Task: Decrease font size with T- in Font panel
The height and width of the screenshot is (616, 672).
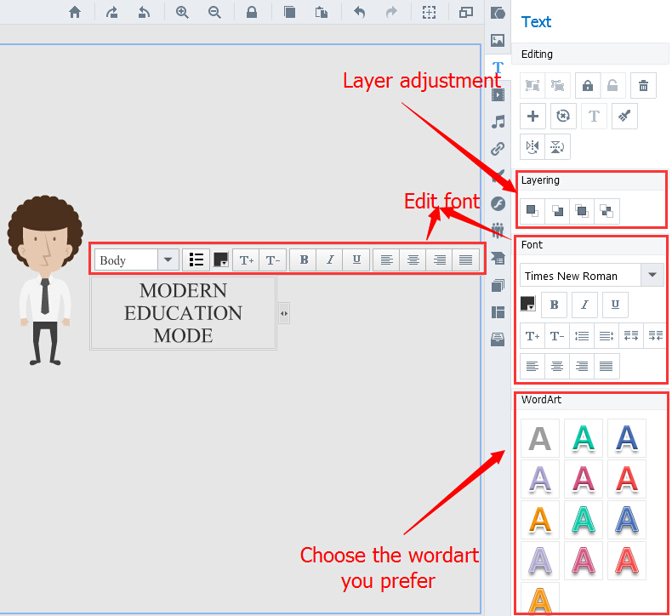Action: pyautogui.click(x=557, y=335)
